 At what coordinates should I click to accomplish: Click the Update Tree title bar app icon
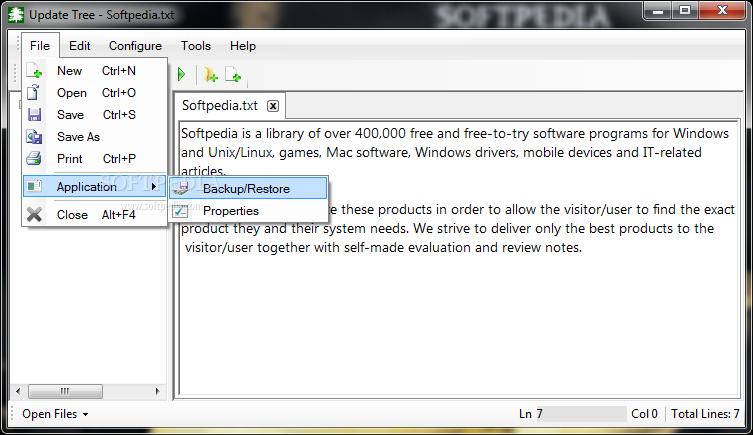tap(16, 15)
